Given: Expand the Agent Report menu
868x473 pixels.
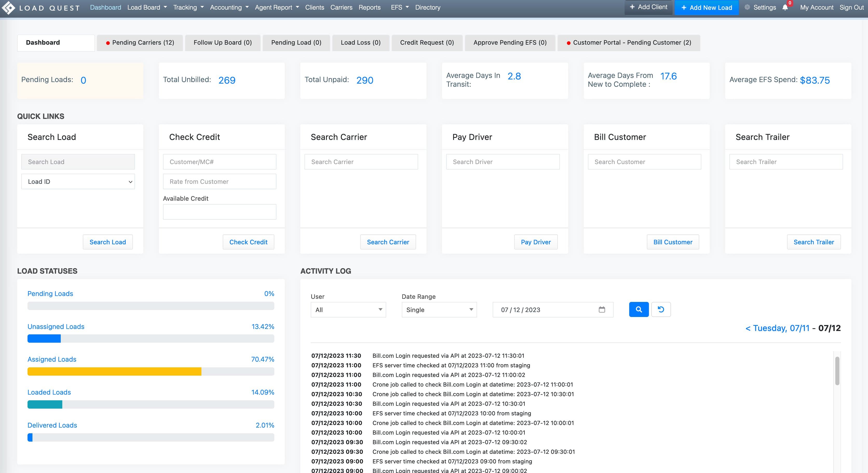Looking at the screenshot, I should point(277,8).
